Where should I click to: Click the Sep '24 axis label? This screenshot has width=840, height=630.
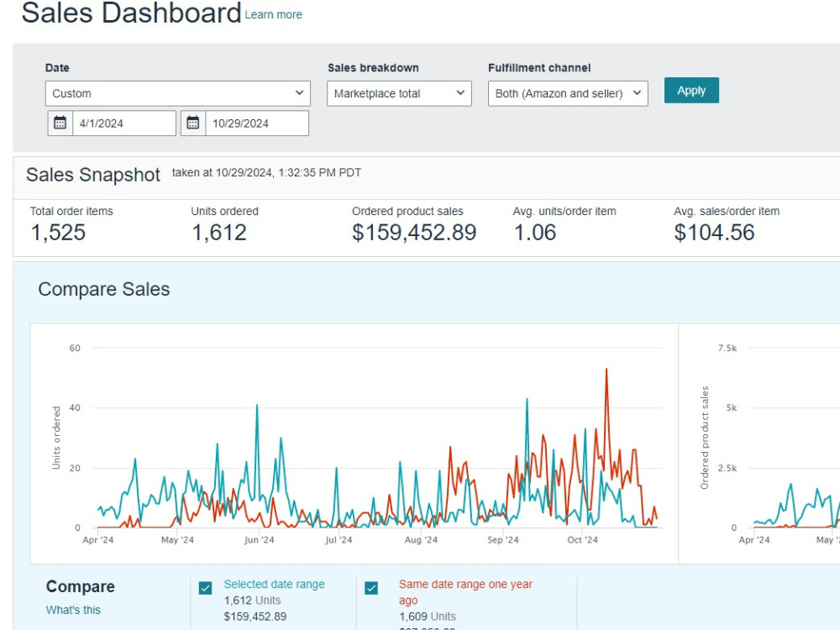point(503,540)
